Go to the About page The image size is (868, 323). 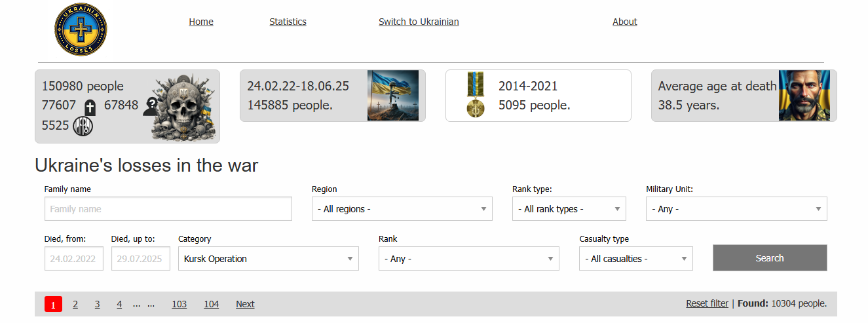pyautogui.click(x=624, y=22)
